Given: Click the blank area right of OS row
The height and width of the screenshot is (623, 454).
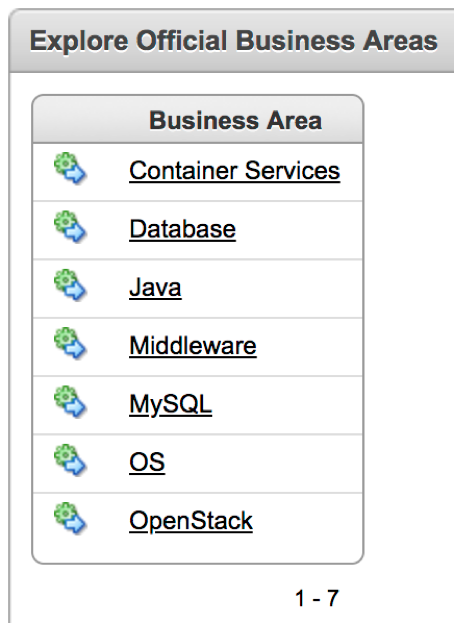Looking at the screenshot, I should coord(263,463).
